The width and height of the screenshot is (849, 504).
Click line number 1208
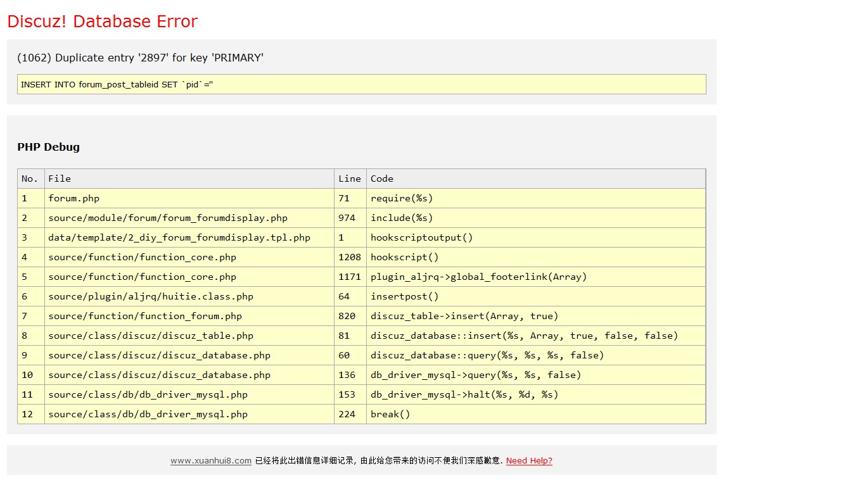point(350,257)
